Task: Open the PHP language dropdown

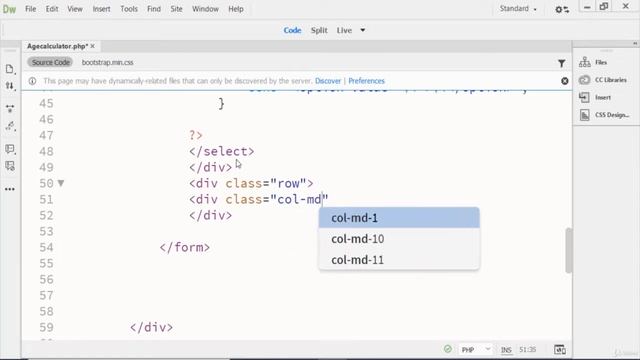Action: tap(476, 349)
